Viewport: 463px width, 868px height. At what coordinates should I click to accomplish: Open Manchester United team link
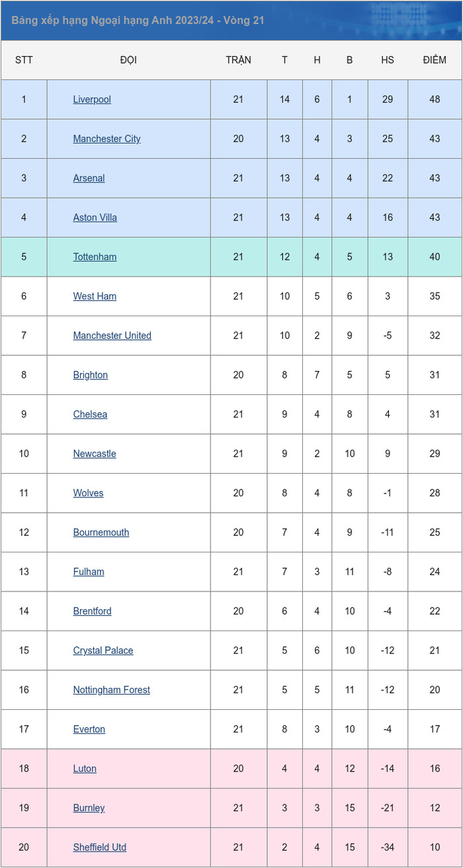click(112, 335)
